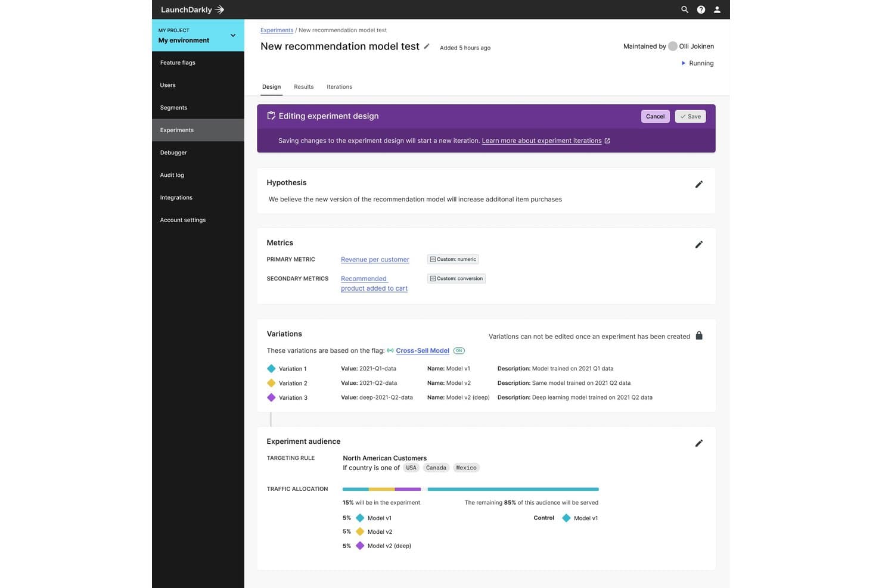Click the Variations lock icon
Viewport: 882px width, 588px height.
pyautogui.click(x=699, y=335)
